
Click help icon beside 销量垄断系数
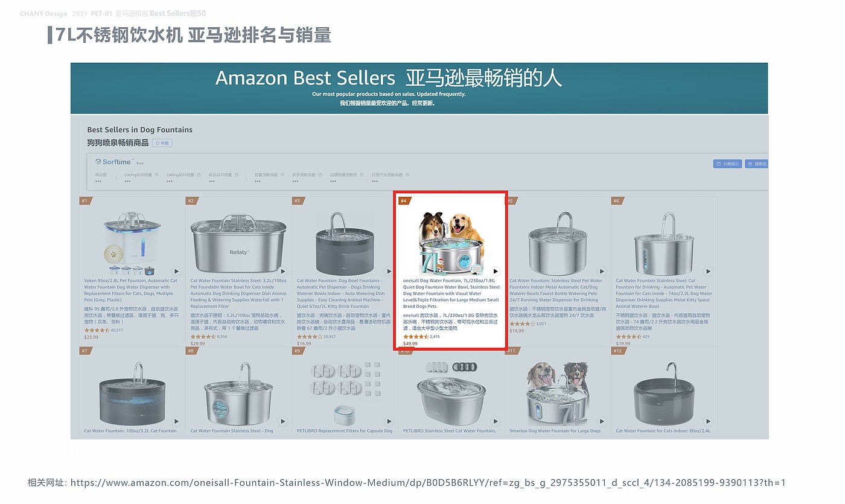tap(282, 175)
